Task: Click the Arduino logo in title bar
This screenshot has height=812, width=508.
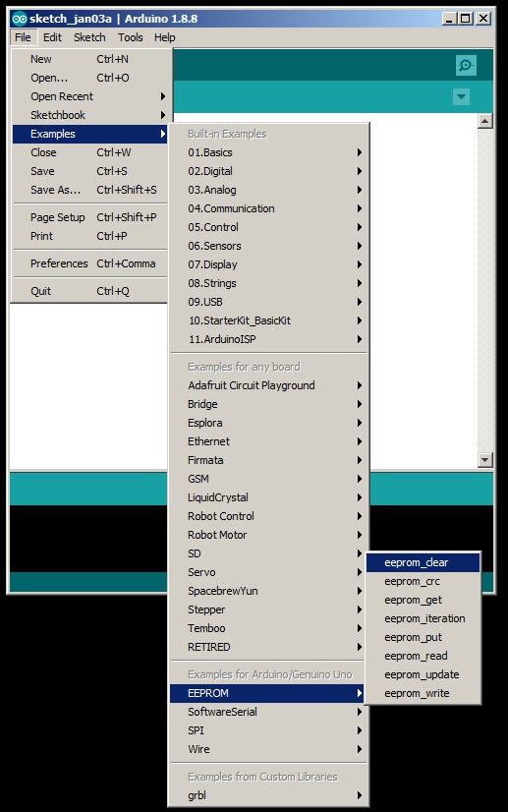Action: 19,19
